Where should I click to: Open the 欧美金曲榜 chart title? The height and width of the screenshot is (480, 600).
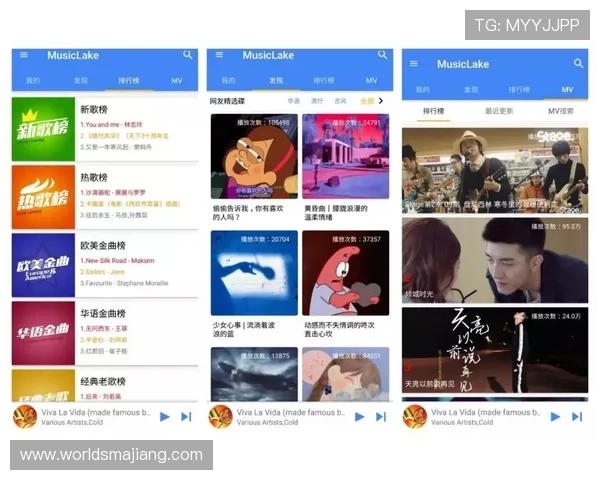point(103,246)
